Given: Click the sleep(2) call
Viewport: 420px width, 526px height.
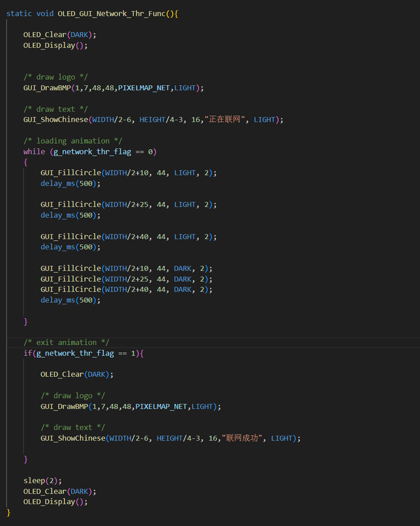Looking at the screenshot, I should tap(42, 481).
